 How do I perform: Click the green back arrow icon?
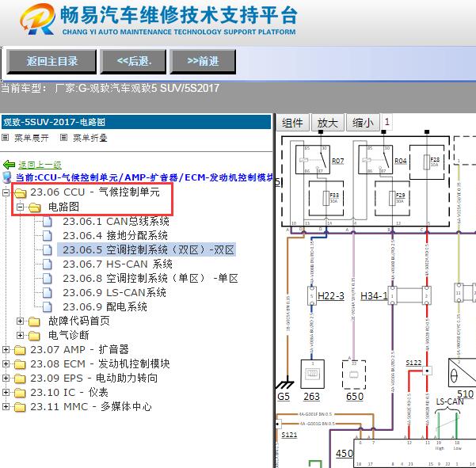tap(9, 165)
